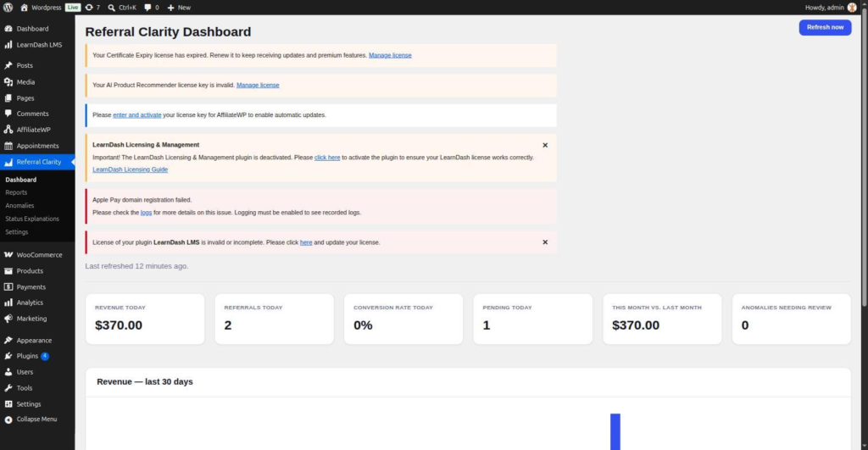868x450 pixels.
Task: Click the Appearance paintbrush icon
Action: [8, 340]
